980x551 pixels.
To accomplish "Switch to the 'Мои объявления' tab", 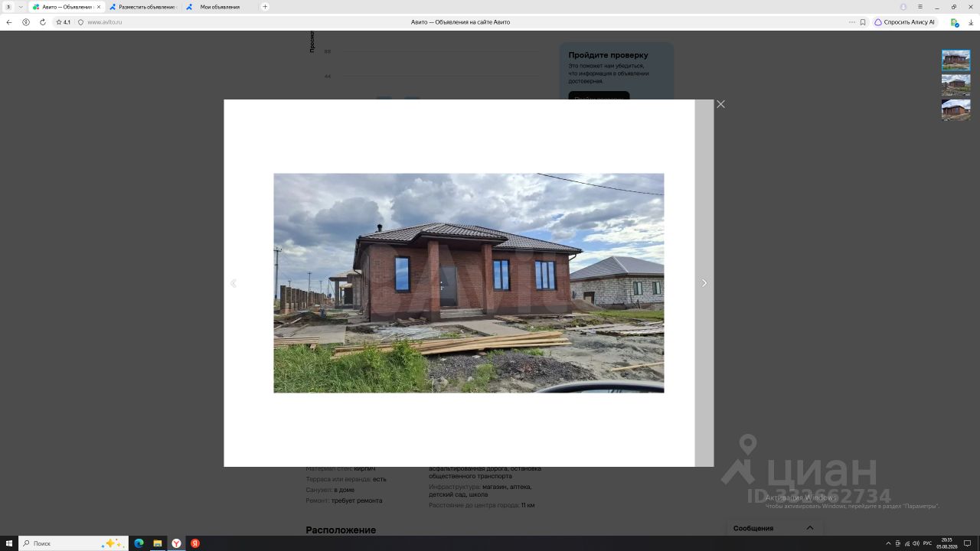I will (x=220, y=7).
